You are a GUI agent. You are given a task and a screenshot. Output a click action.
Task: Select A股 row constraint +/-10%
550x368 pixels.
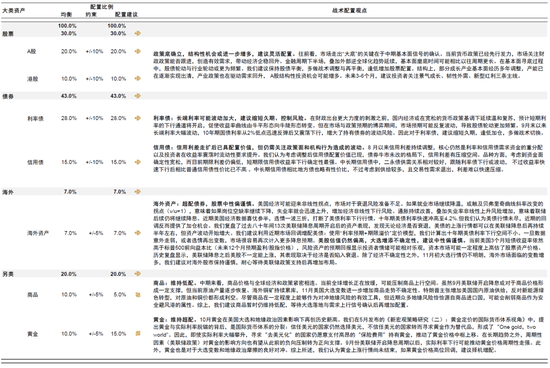[x=94, y=51]
